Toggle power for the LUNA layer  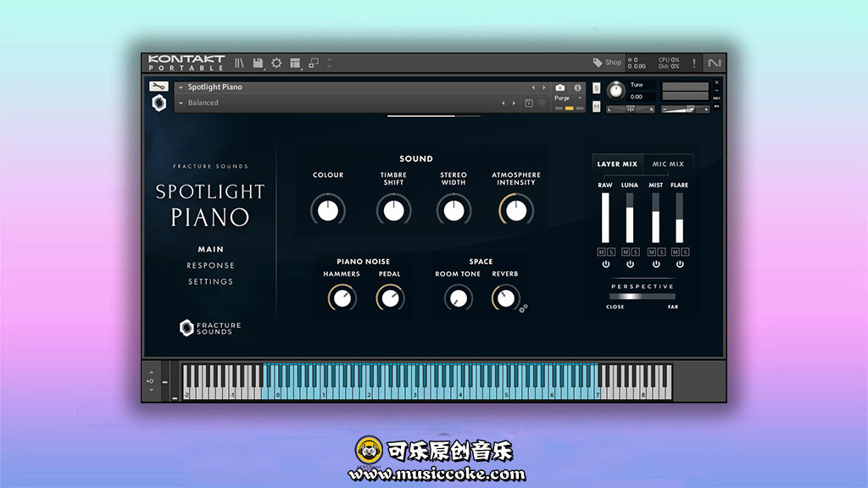(x=630, y=264)
